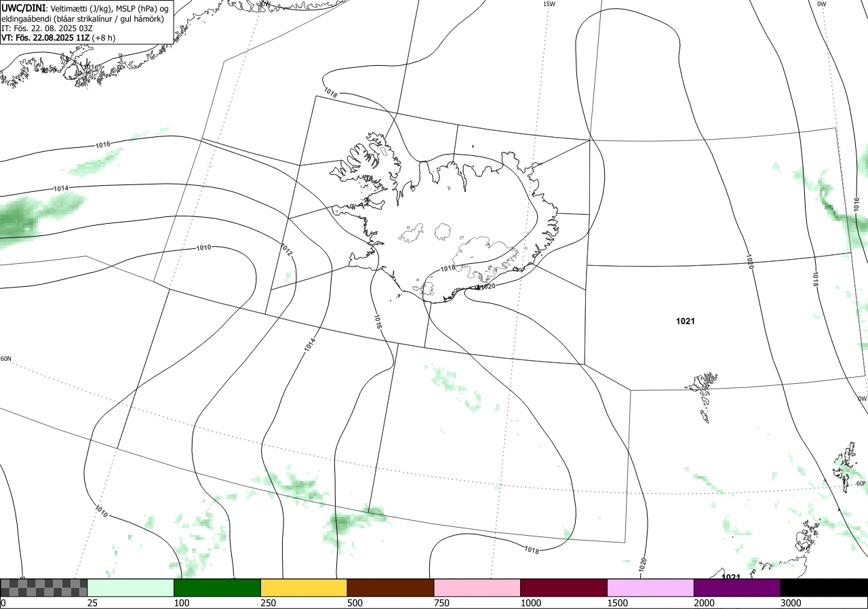Viewport: 868px width, 609px height.
Task: Click the legend value '250'
Action: point(268,603)
